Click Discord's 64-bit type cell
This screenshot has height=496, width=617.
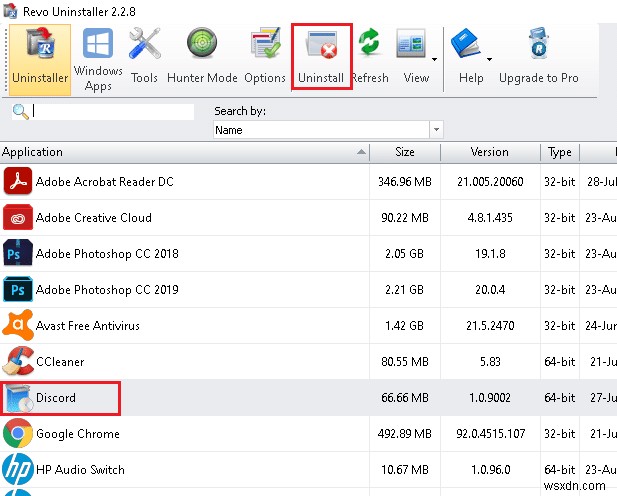(x=560, y=398)
